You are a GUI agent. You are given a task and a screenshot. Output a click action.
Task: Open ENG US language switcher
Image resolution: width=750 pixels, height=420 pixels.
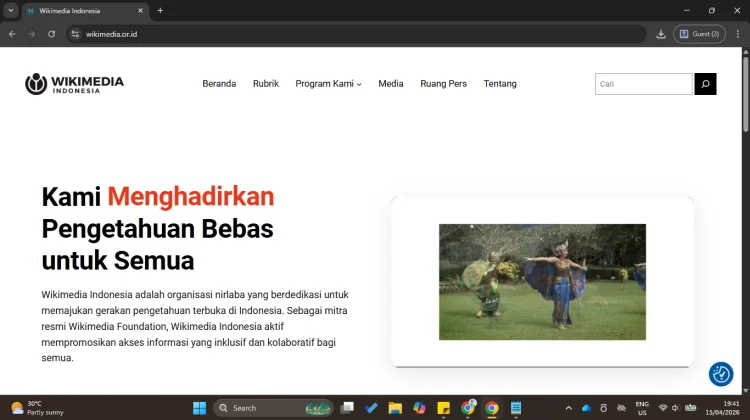point(642,408)
